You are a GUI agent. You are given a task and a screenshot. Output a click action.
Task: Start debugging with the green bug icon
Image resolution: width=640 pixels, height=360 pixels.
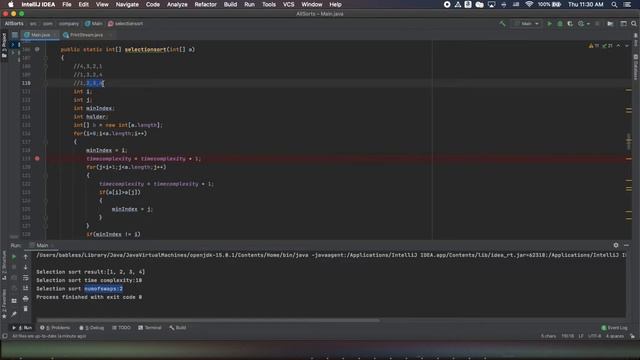pyautogui.click(x=560, y=24)
